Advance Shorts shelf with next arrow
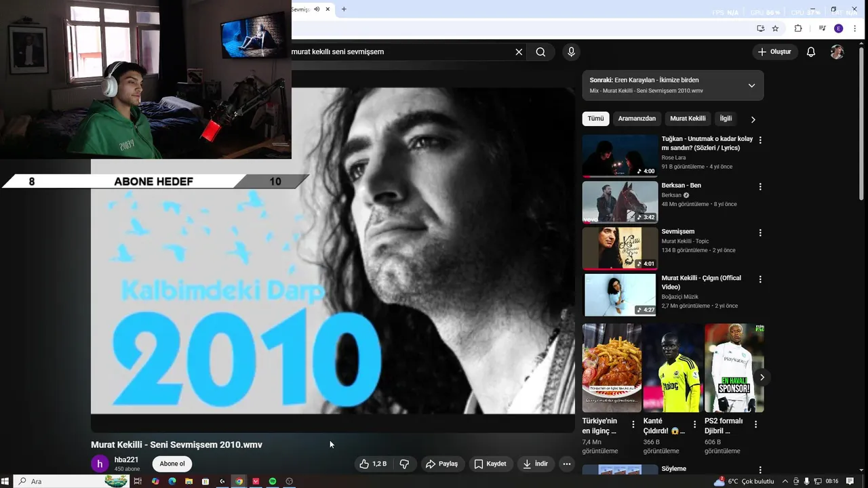 click(x=762, y=378)
